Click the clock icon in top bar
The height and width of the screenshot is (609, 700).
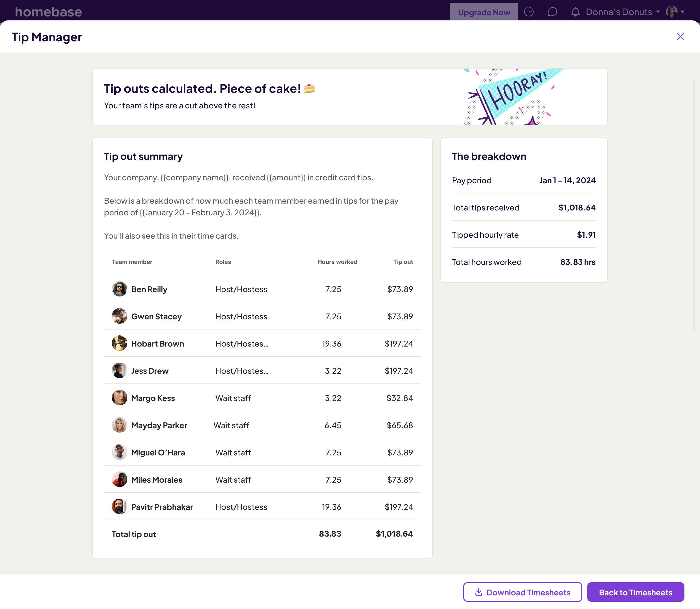pos(529,12)
